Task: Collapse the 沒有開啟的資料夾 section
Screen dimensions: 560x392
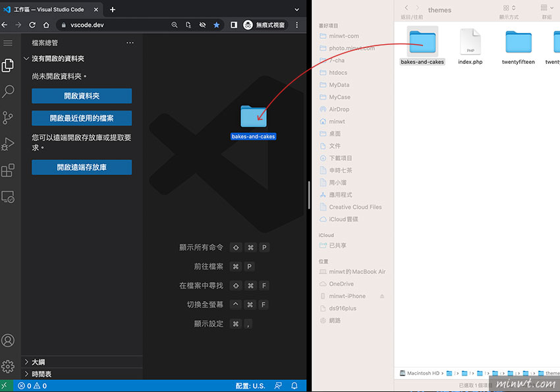Action: [x=82, y=59]
